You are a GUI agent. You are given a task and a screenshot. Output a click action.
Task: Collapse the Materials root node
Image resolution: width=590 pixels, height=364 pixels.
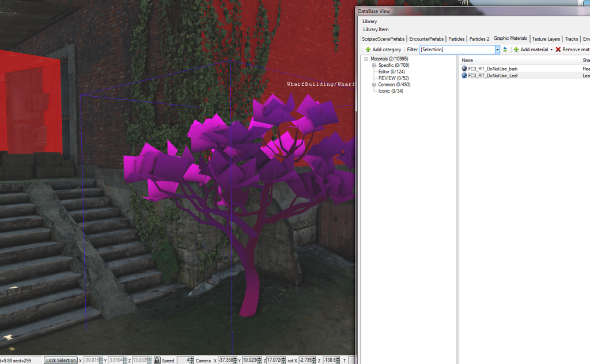pos(366,59)
